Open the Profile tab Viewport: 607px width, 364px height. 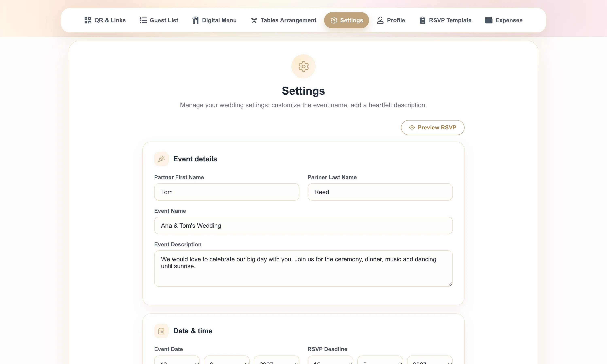pos(391,20)
